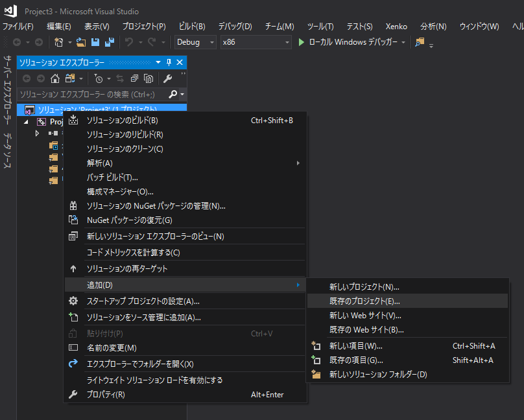The width and height of the screenshot is (524, 420).
Task: Collapse the Project node in the tree
Action: pyautogui.click(x=26, y=122)
